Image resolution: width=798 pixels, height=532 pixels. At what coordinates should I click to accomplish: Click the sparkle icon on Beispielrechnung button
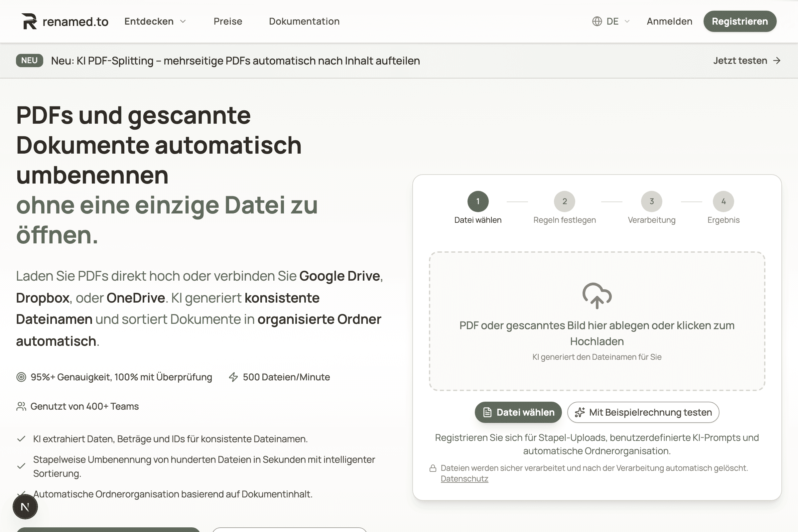580,412
